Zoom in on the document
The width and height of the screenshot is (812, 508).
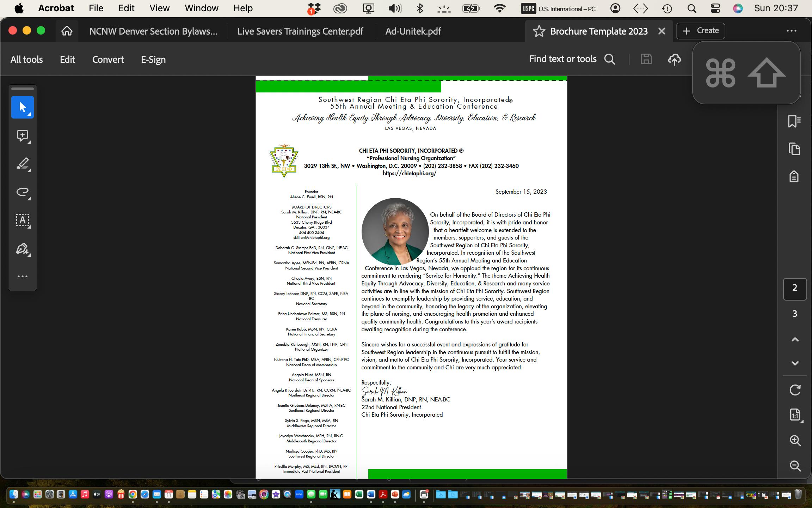(x=795, y=440)
